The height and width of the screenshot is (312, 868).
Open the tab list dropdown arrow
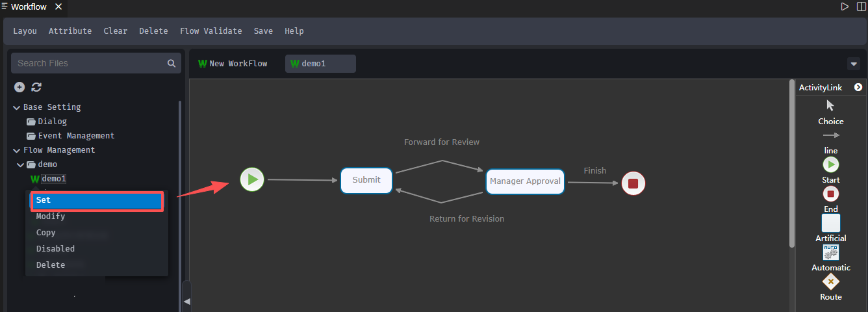tap(854, 64)
